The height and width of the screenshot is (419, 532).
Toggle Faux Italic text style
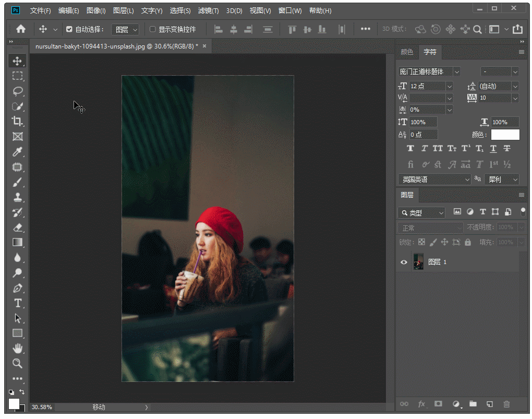tap(424, 148)
